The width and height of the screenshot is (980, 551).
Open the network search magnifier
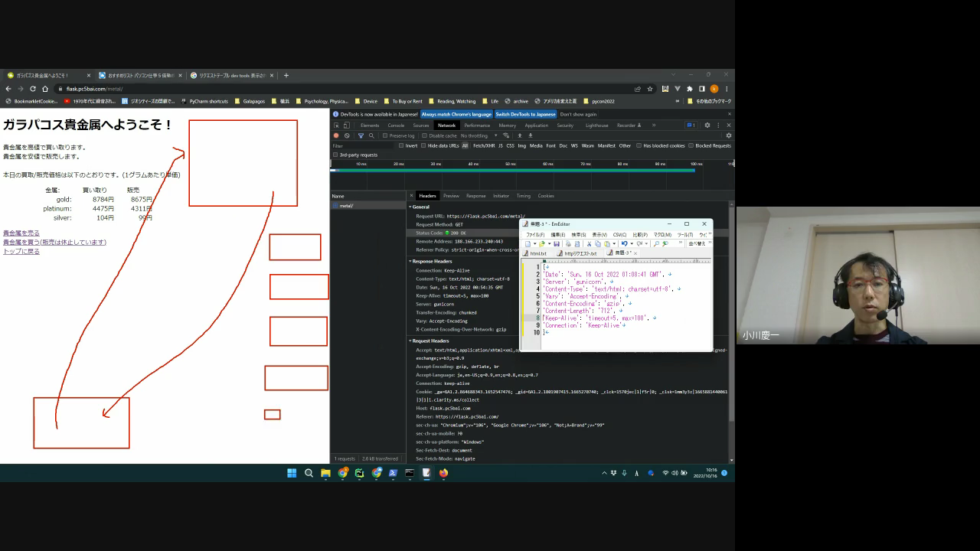[x=371, y=135]
